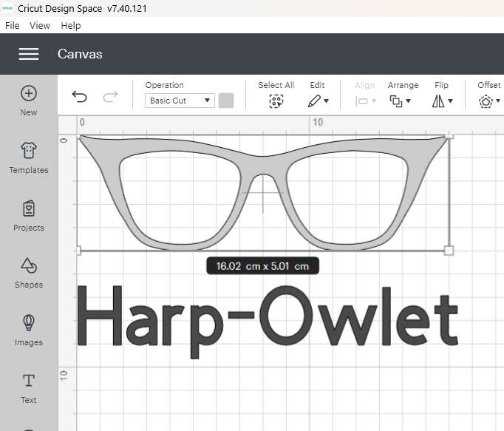Open the hamburger main menu
Viewport: 504px width, 431px height.
(x=29, y=54)
